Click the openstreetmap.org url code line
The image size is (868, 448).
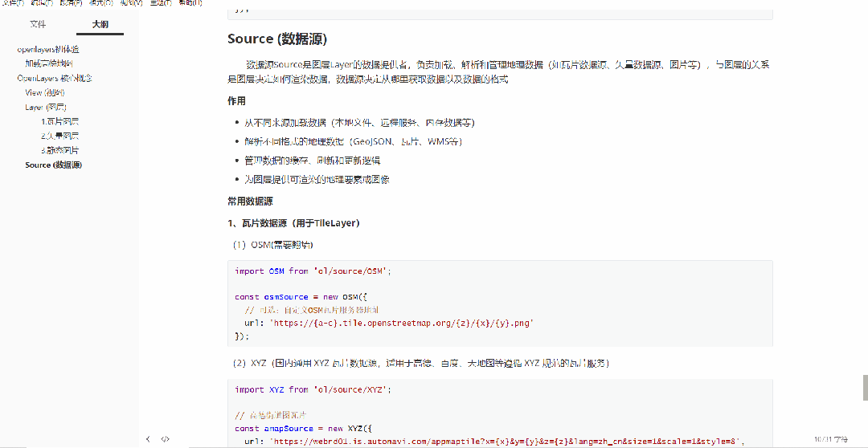click(389, 323)
